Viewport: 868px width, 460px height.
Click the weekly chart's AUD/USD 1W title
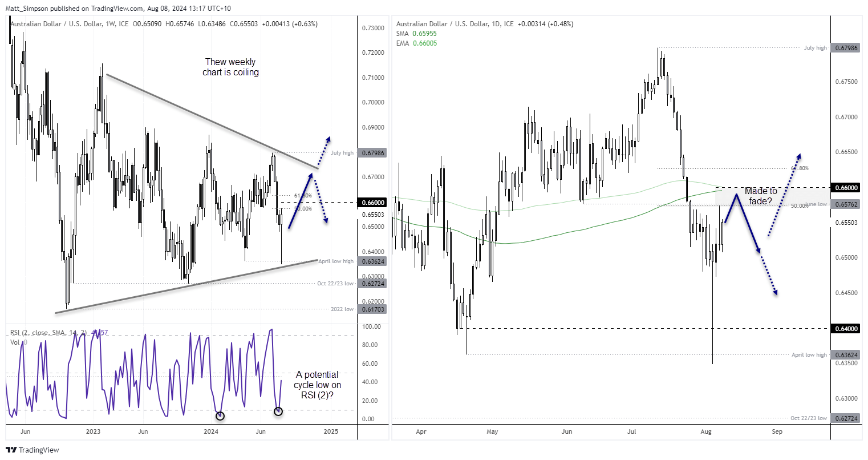(x=69, y=24)
